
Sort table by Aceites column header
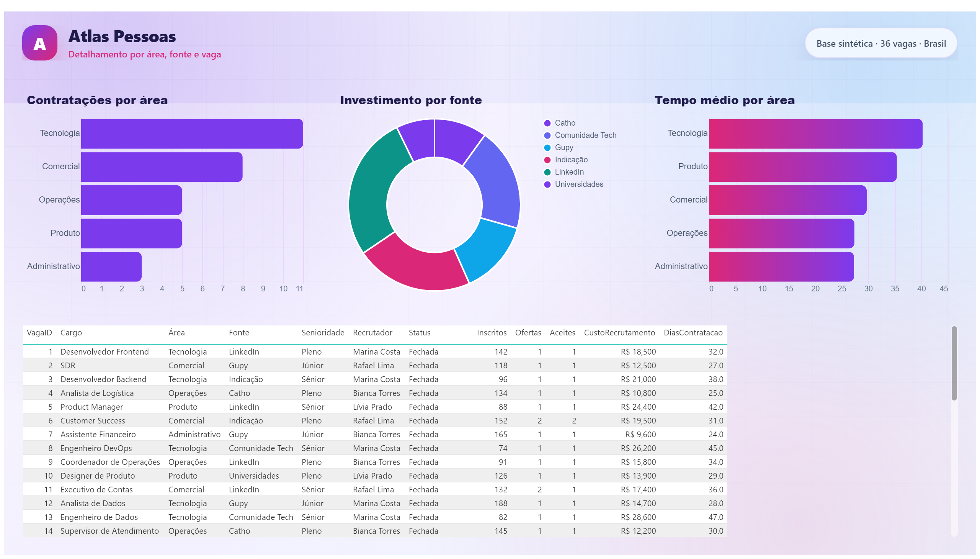tap(562, 333)
